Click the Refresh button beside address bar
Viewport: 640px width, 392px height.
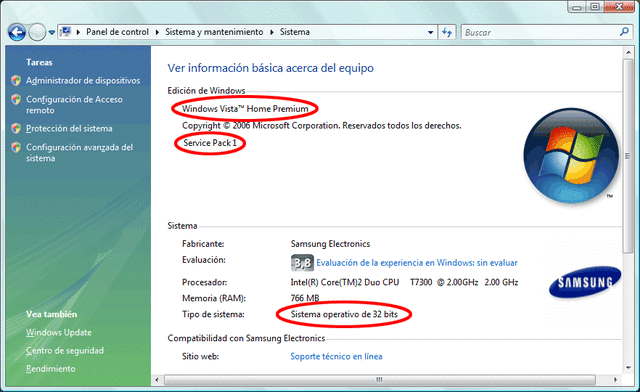click(x=447, y=32)
